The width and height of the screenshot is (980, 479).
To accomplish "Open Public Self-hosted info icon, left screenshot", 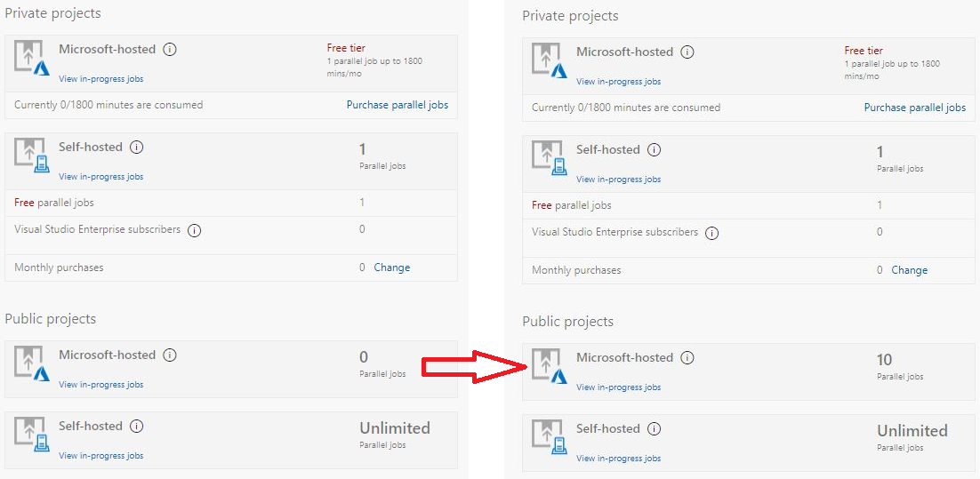I will coord(136,427).
